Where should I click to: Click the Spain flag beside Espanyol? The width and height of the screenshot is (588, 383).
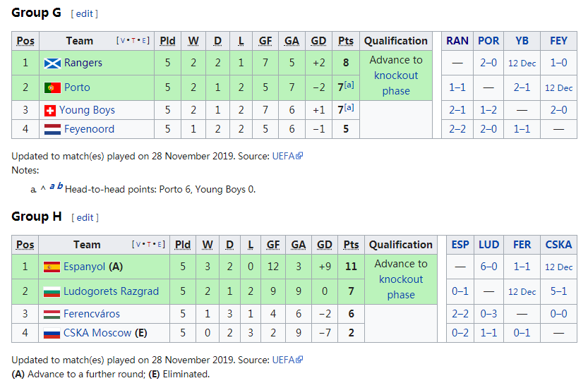click(52, 267)
